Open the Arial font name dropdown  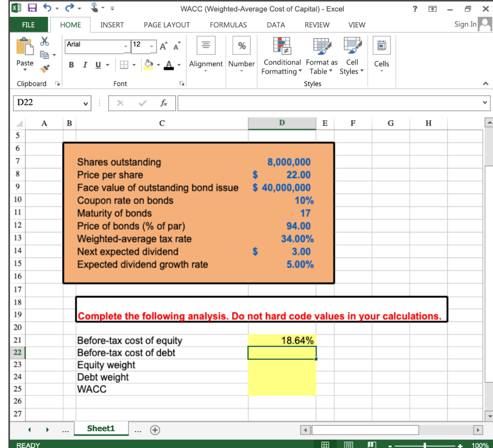(126, 47)
